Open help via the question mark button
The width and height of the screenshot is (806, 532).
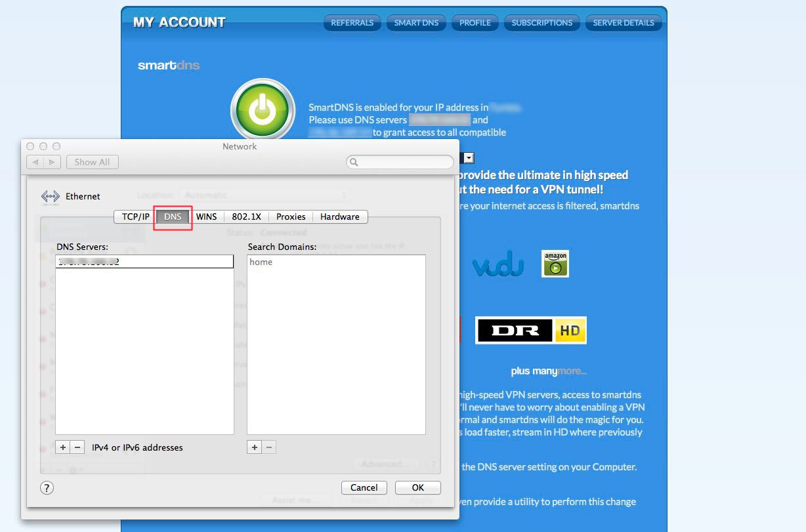[x=47, y=487]
